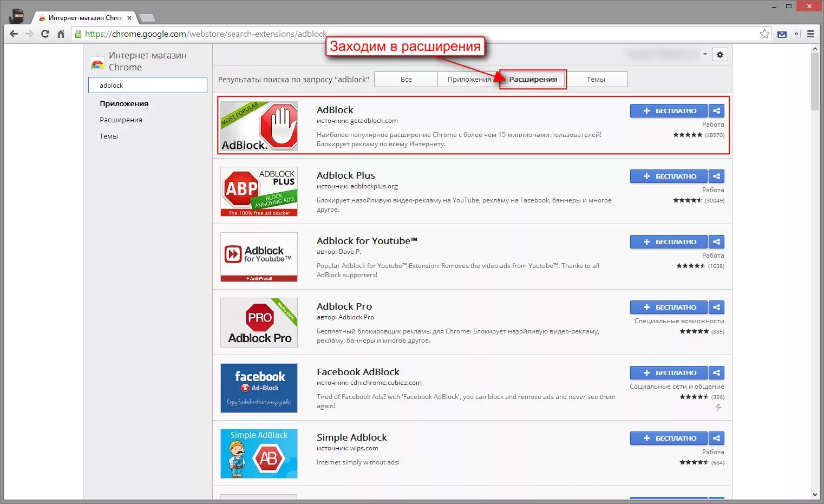Click Специальные возможности category link
Viewport: 824px width, 504px height.
click(x=679, y=321)
